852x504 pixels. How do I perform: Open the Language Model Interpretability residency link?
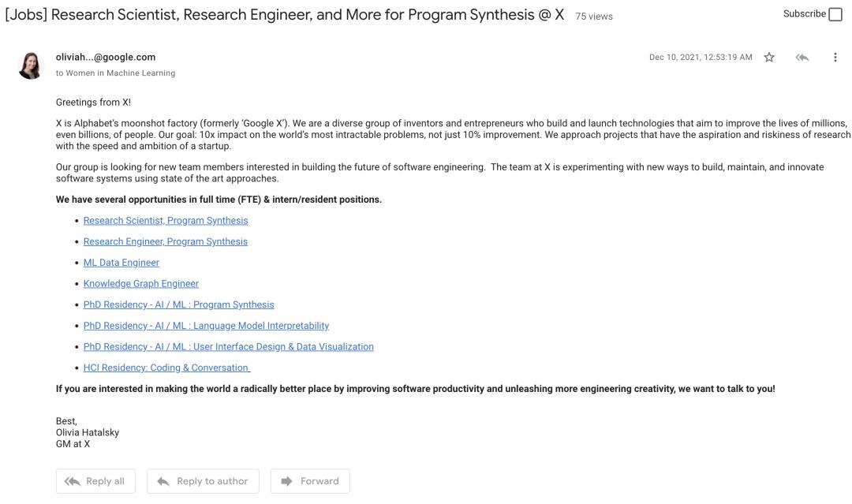(x=206, y=326)
